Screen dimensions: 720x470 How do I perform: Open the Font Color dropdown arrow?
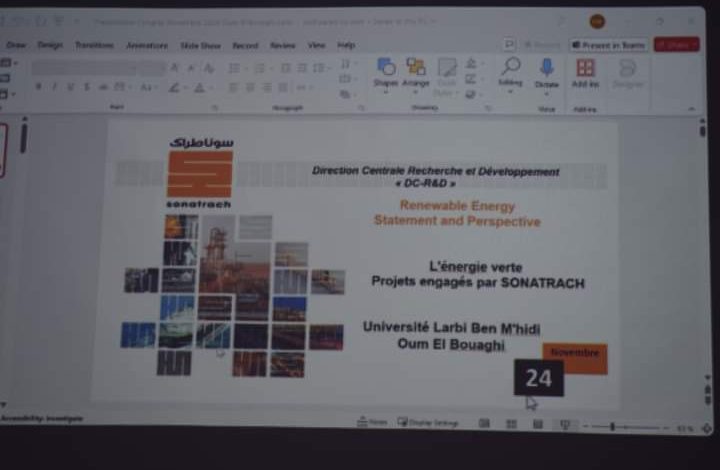point(210,88)
